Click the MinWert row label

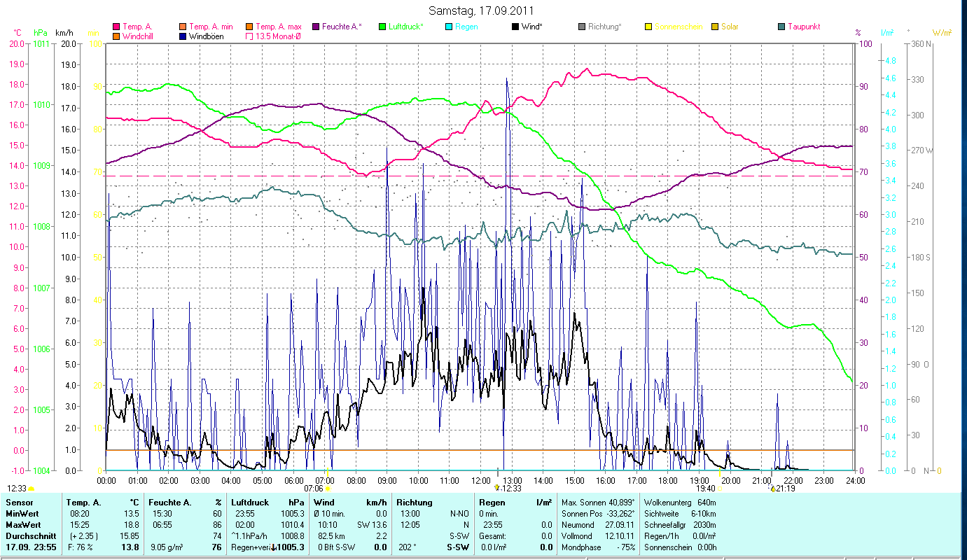point(22,514)
